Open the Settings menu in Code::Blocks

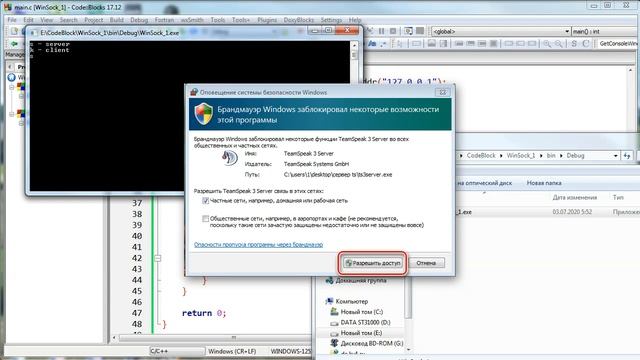[x=331, y=20]
